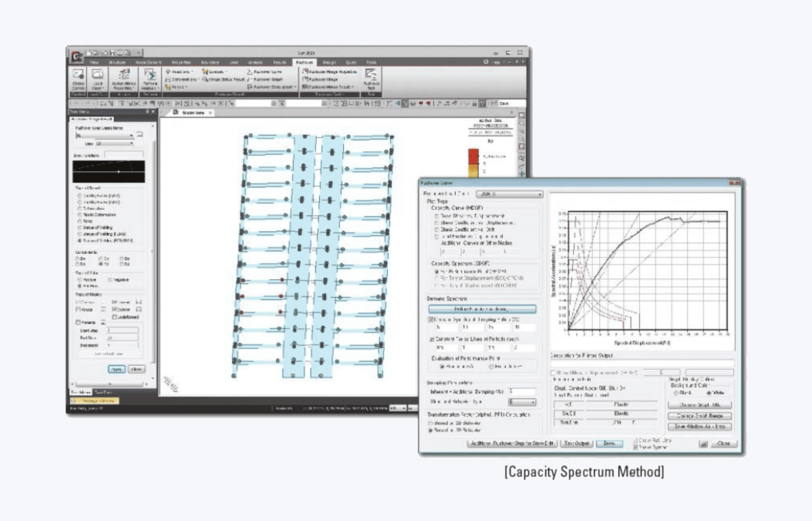The width and height of the screenshot is (812, 521).
Task: Open the Tools ribbon tab
Action: pyautogui.click(x=371, y=62)
